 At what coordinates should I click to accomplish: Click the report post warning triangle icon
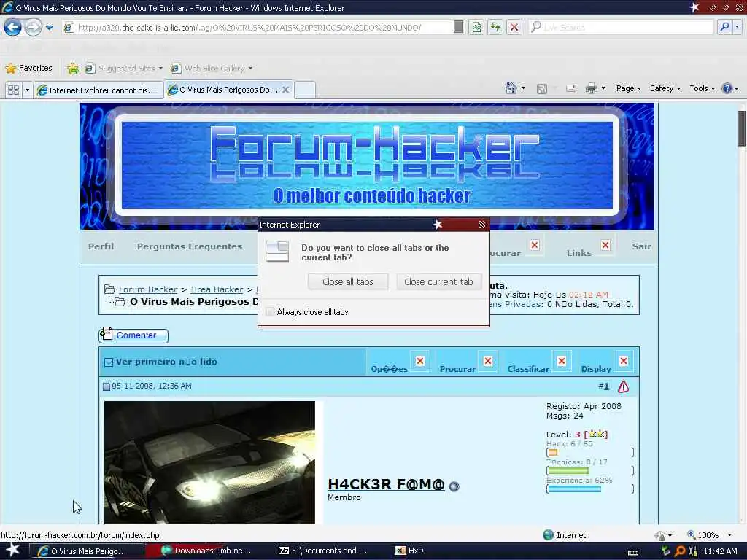click(x=623, y=386)
